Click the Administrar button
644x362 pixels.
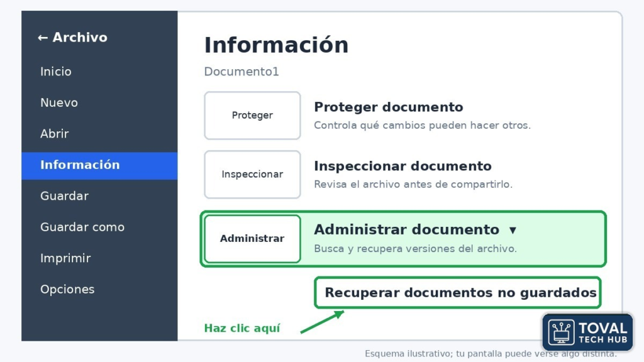252,238
